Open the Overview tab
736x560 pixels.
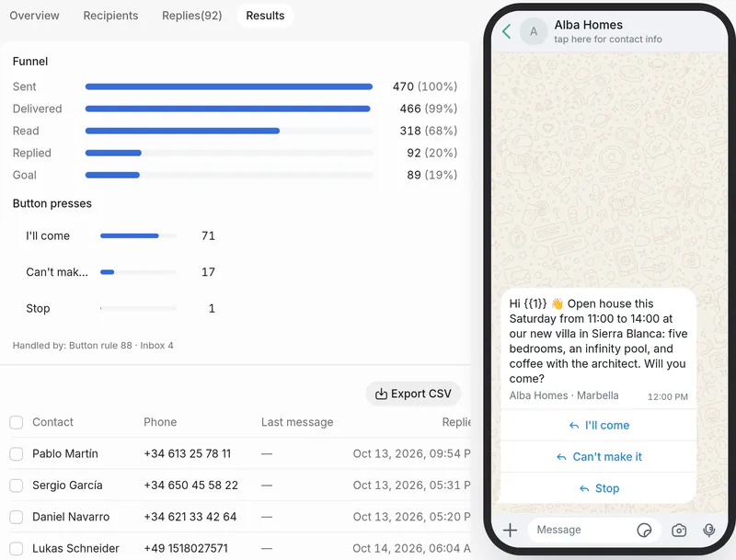34,16
